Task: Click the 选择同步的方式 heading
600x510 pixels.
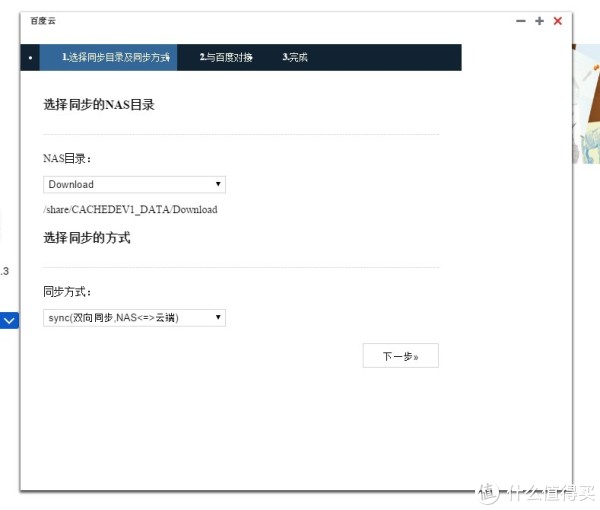Action: [87, 238]
